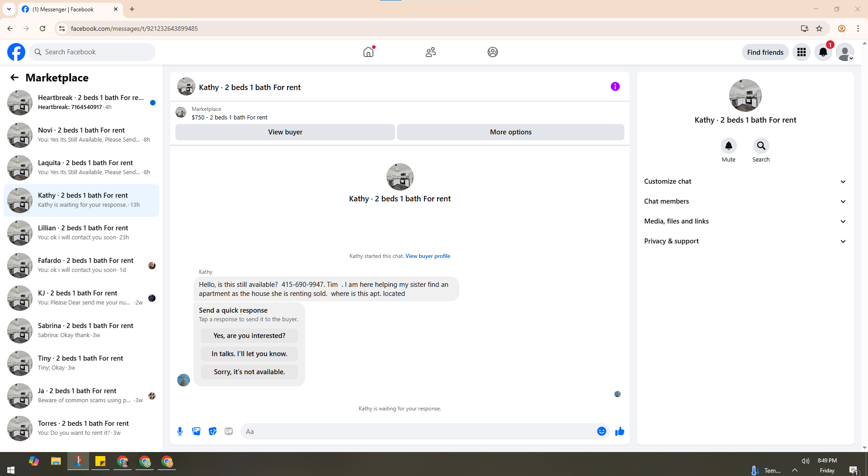Image resolution: width=868 pixels, height=476 pixels.
Task: Go back from Marketplace with arrow
Action: pos(14,78)
